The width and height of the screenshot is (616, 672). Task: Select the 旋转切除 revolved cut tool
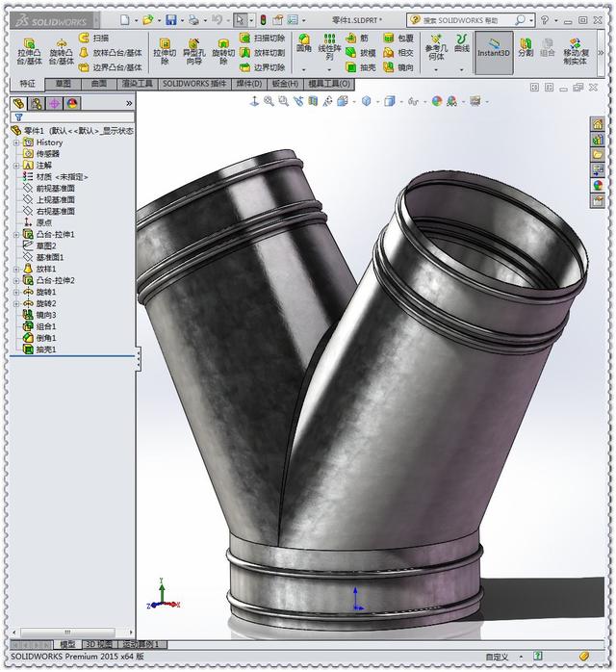[223, 51]
